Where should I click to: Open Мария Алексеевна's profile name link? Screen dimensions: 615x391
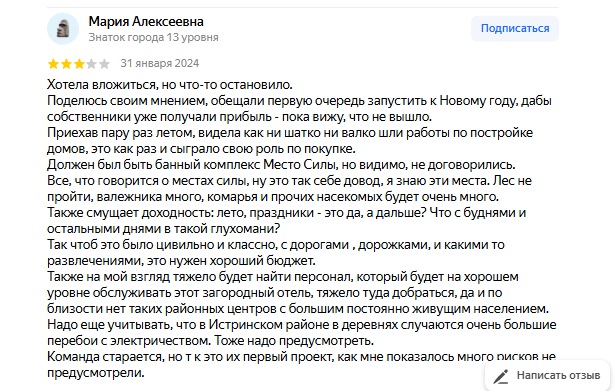146,21
